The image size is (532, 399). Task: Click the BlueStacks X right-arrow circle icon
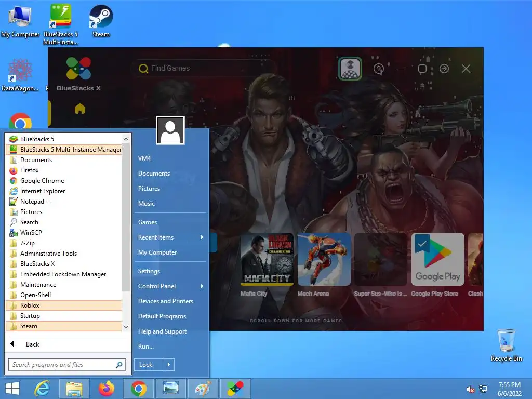[x=444, y=69]
